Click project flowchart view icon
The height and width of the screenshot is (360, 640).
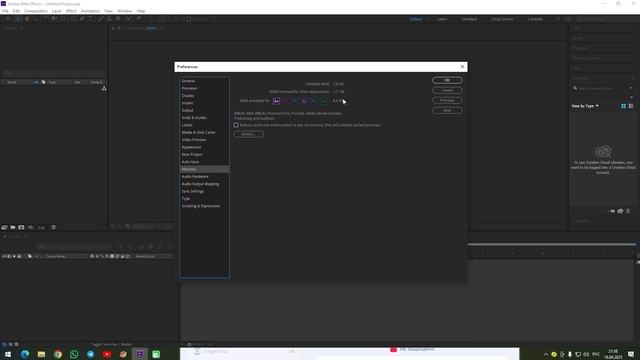(x=104, y=89)
